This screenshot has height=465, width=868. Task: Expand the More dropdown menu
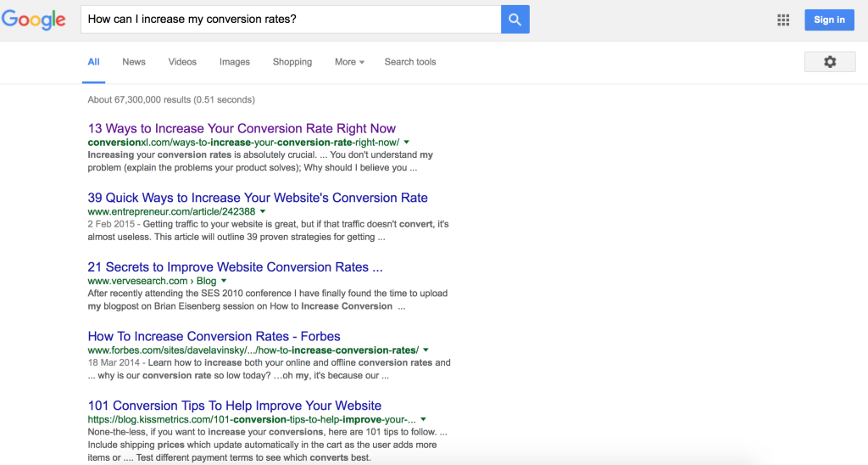349,62
